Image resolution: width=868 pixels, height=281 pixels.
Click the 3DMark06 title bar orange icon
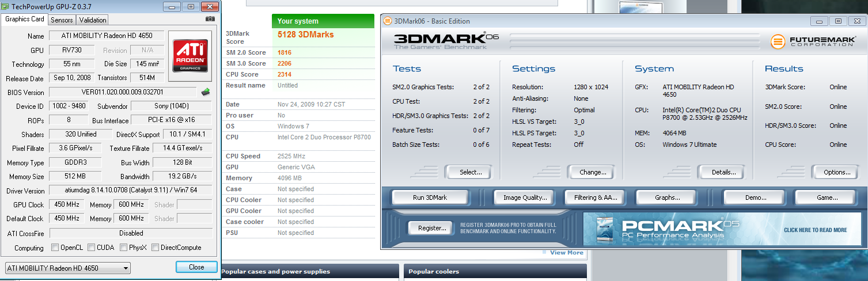386,21
